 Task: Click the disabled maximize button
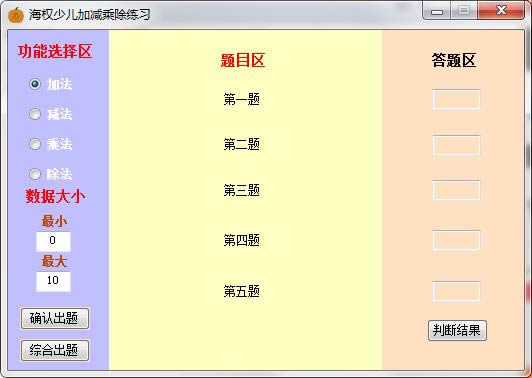pos(464,11)
